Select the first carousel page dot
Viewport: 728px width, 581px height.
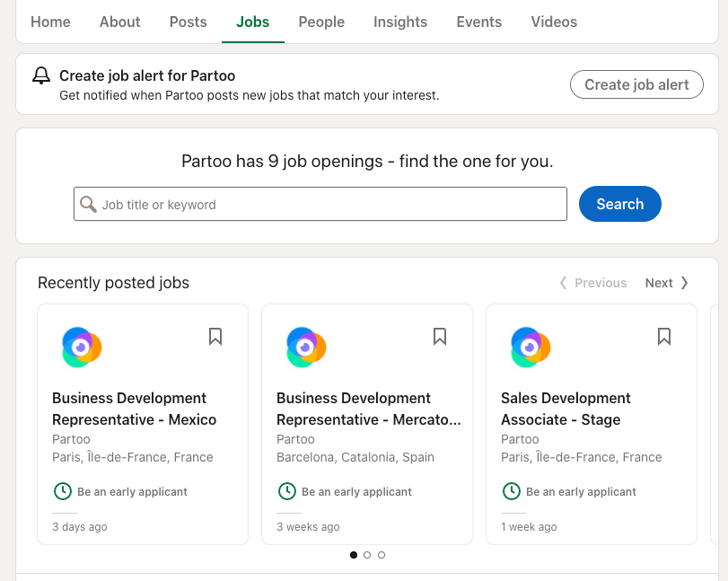[x=354, y=555]
